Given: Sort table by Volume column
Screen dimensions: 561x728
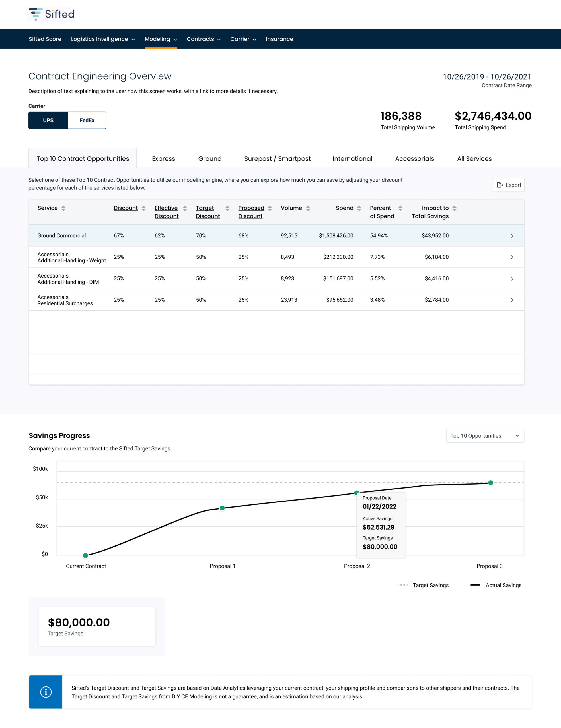Looking at the screenshot, I should coord(308,208).
